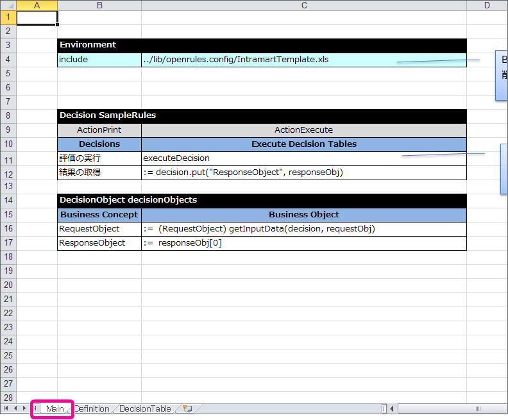Select 'DecisionObject decisionObjects' header cell
Viewport: 508px width, 420px height.
pos(262,201)
